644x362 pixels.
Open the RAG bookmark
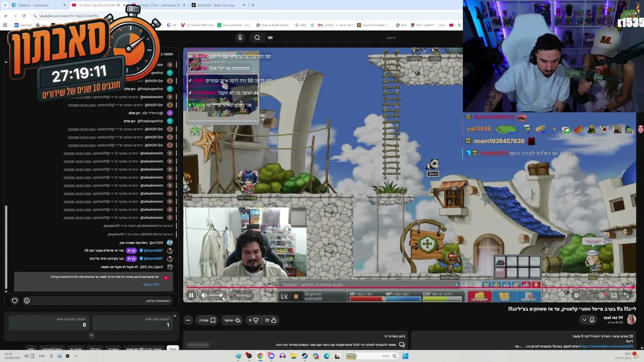(x=300, y=25)
